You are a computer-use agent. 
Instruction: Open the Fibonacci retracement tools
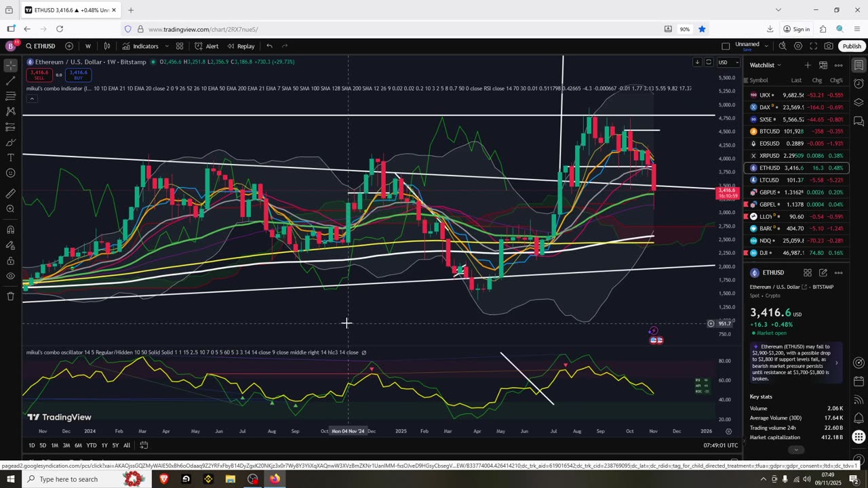(x=10, y=96)
